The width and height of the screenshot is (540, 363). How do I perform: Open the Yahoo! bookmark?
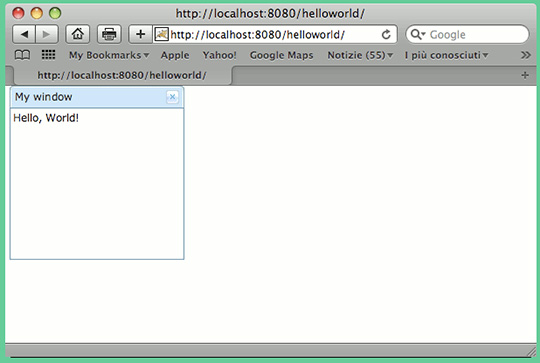click(219, 55)
